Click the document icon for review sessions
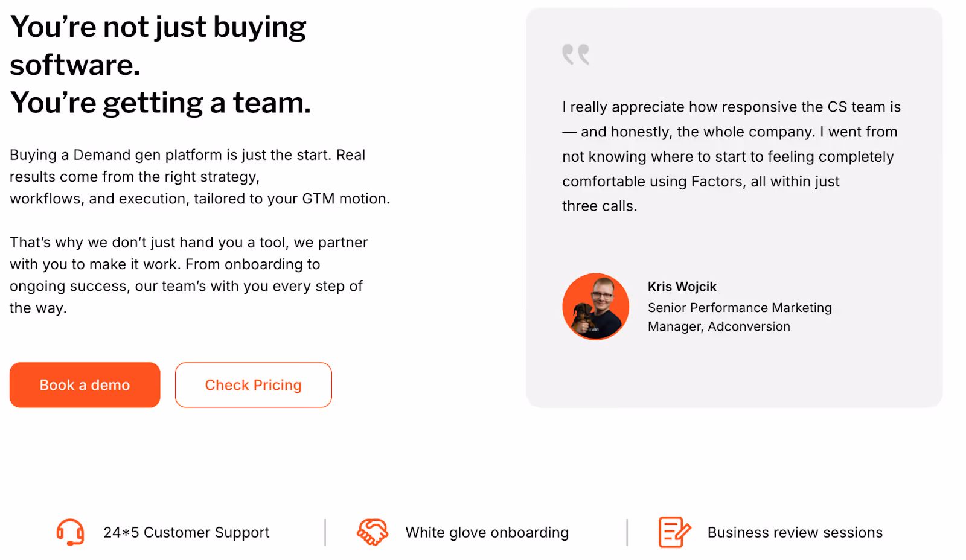 click(x=673, y=532)
